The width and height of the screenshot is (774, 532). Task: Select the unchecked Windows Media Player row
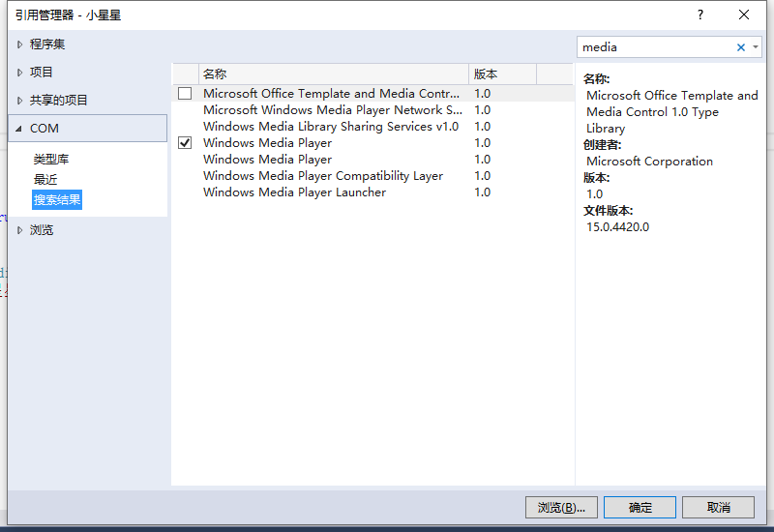[x=372, y=160]
